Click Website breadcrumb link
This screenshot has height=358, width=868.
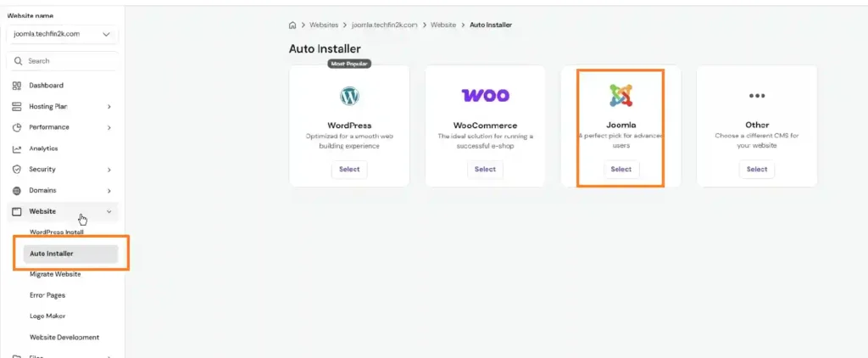tap(443, 25)
